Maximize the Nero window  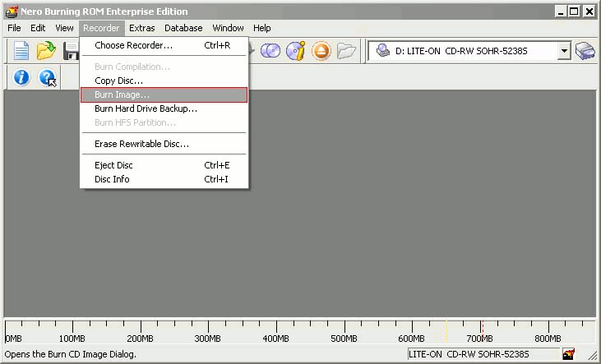(574, 12)
